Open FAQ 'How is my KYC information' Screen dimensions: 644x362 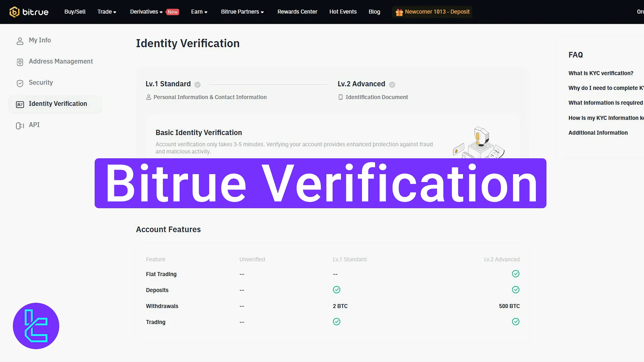click(x=606, y=118)
